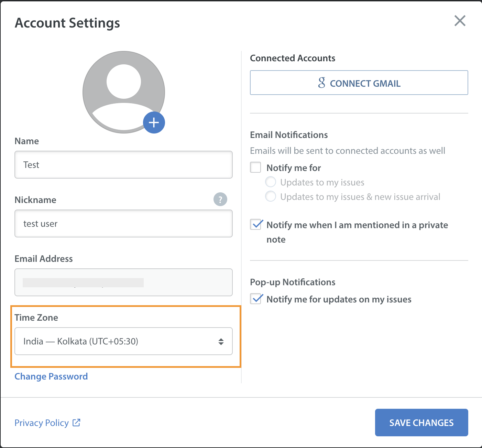Viewport: 482px width, 448px height.
Task: Click the CONNECT GMAIL button
Action: click(x=359, y=83)
